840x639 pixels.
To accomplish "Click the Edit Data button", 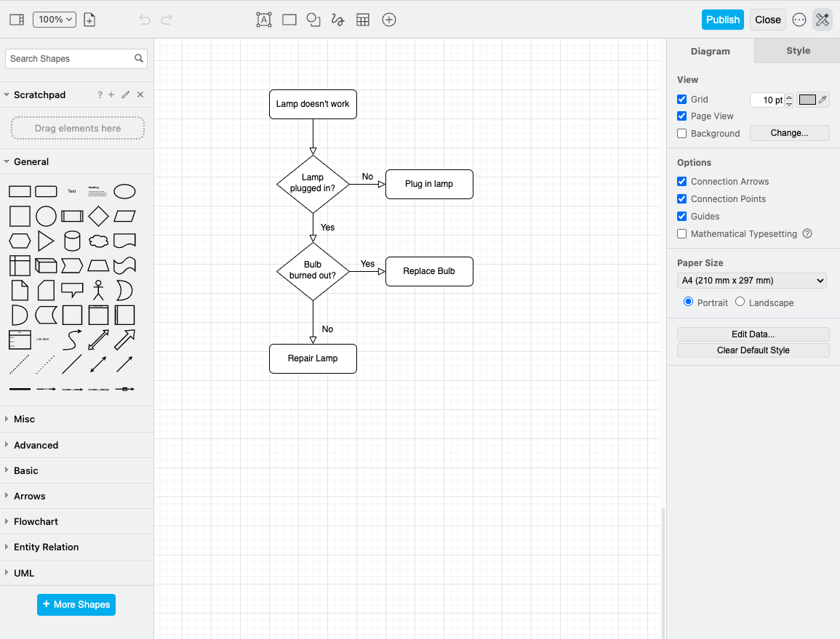I will [753, 334].
